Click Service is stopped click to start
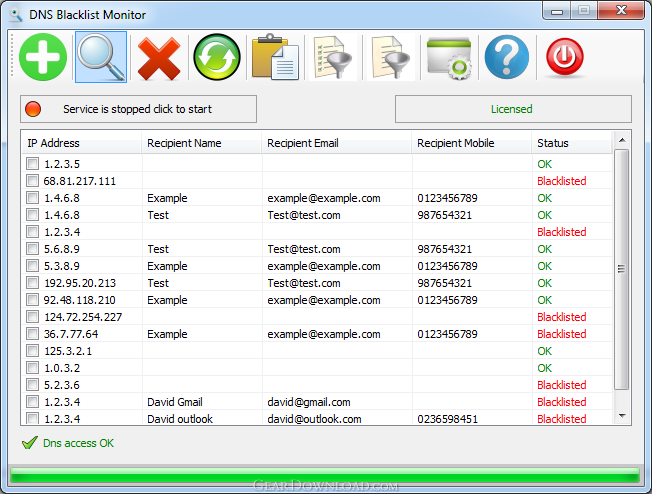Viewport: 652px width, 494px height. (138, 109)
